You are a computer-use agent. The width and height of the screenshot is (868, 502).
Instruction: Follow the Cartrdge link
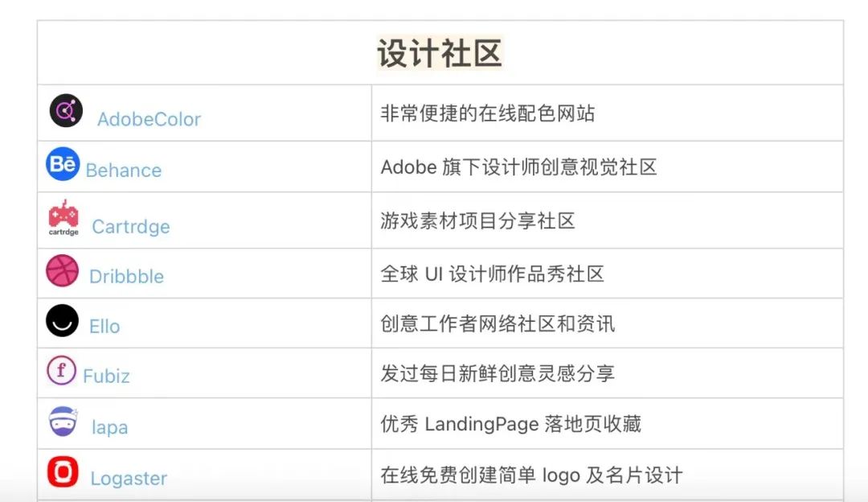[131, 227]
